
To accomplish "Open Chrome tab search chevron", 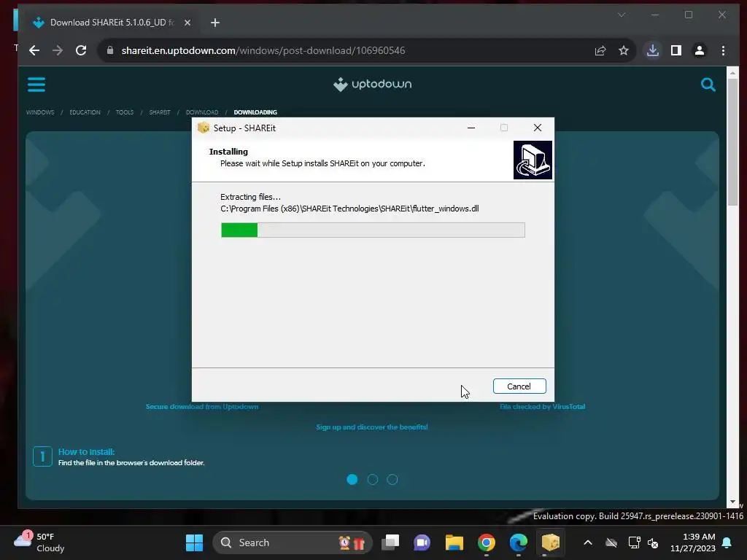I will pyautogui.click(x=622, y=15).
